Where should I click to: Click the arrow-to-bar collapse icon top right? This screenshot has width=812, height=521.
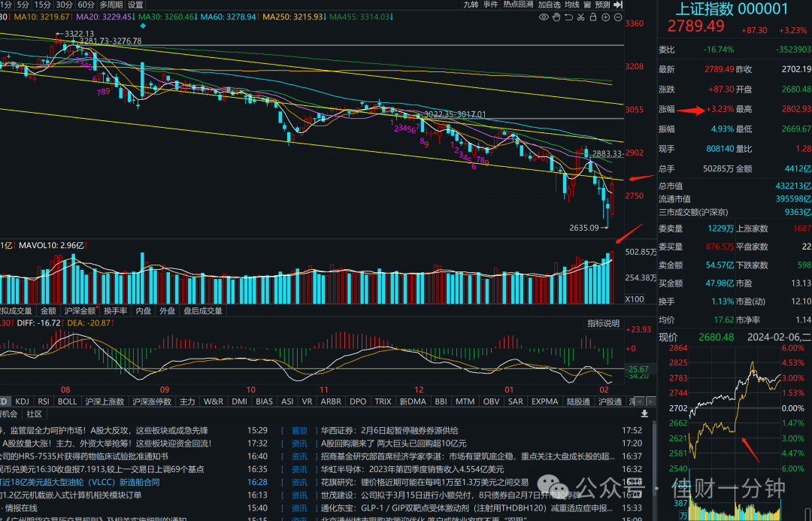click(618, 5)
